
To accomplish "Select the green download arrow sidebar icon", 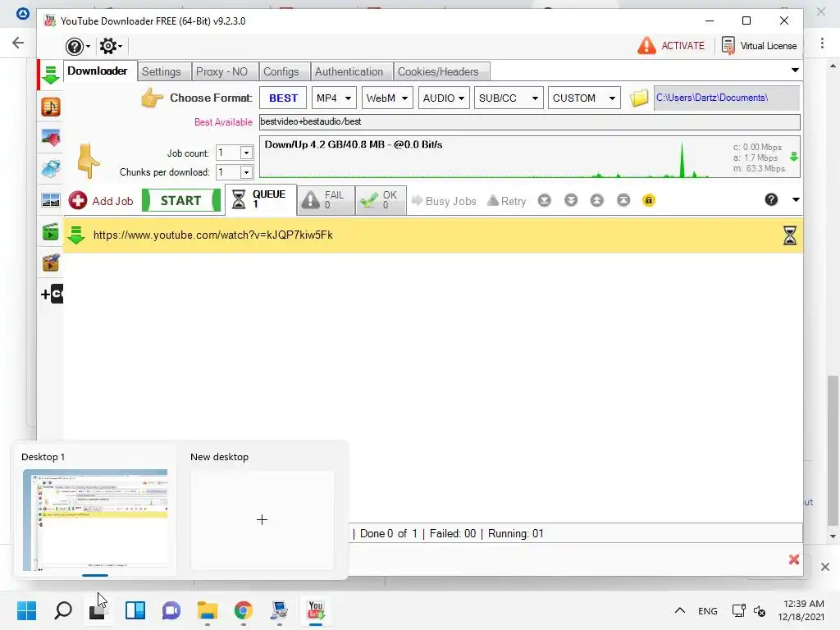I will 51,75.
